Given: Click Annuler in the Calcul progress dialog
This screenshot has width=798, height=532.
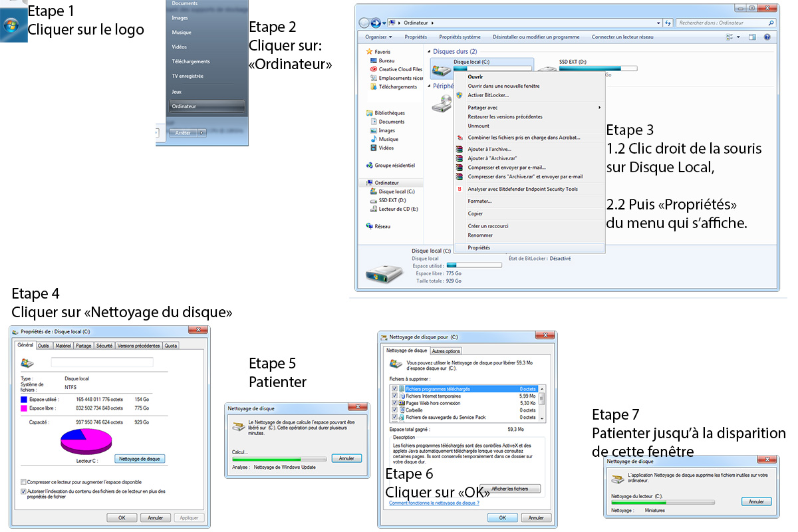Looking at the screenshot, I should [x=346, y=458].
